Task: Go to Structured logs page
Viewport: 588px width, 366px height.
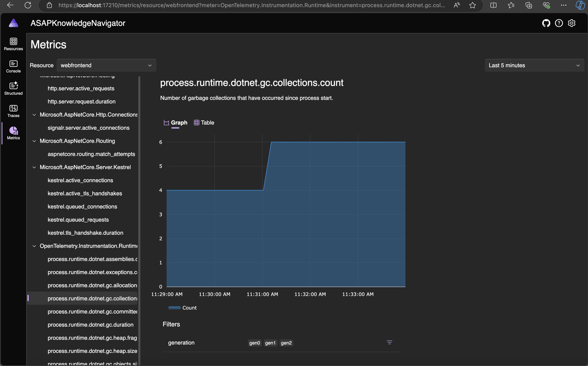Action: [13, 89]
